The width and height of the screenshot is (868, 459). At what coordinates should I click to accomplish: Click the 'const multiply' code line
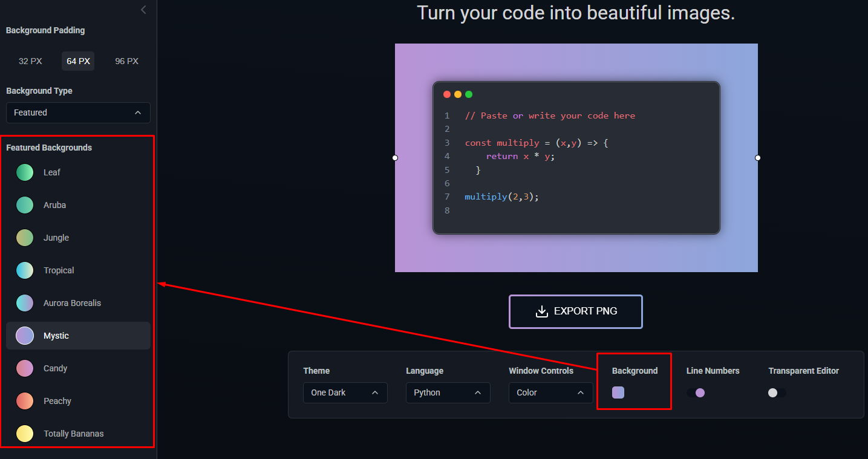coord(536,143)
